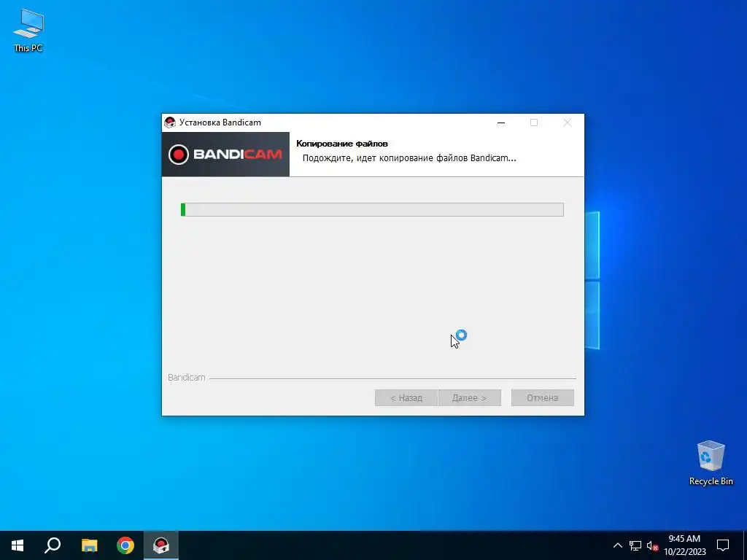Minimize the Установка Bandicam window

500,122
